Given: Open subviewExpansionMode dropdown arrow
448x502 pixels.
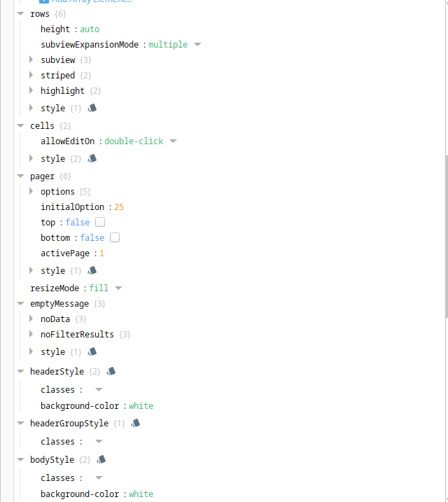Looking at the screenshot, I should click(198, 45).
